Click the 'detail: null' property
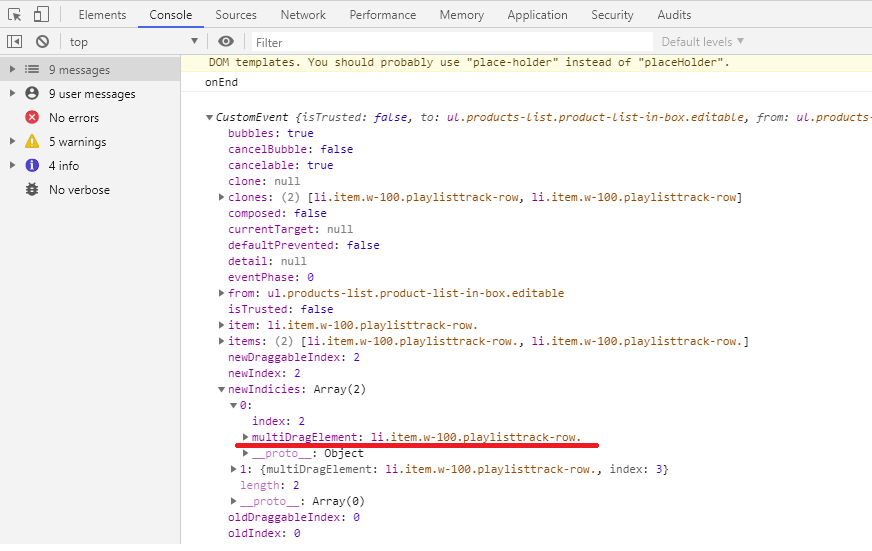This screenshot has width=872, height=551. (x=267, y=261)
